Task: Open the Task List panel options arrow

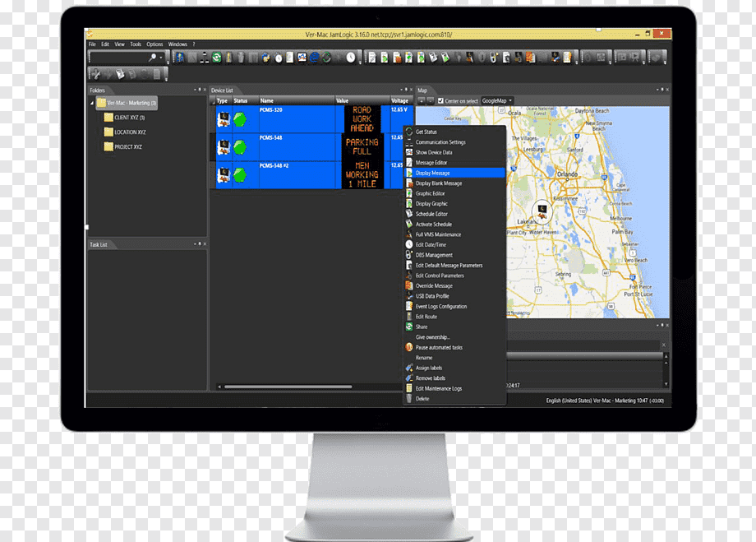Action: (195, 244)
